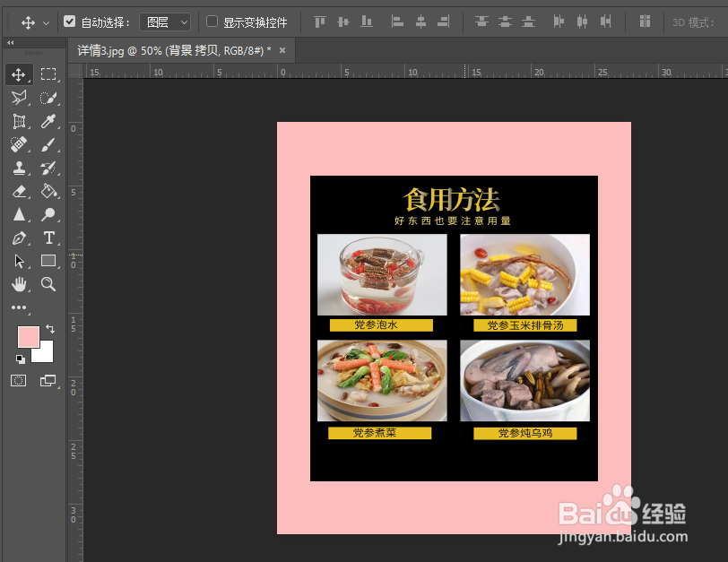Select the Rectangular Marquee tool
This screenshot has height=562, width=728.
tap(48, 74)
